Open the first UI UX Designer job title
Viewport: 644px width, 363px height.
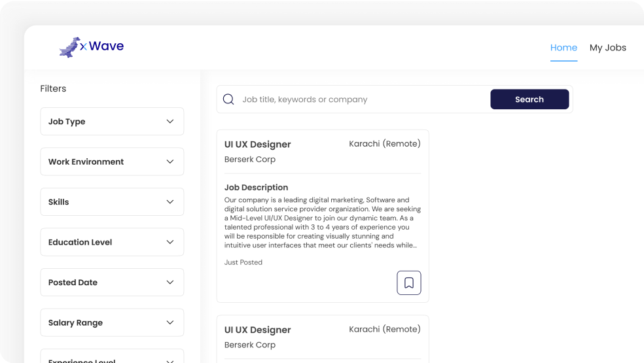(257, 145)
